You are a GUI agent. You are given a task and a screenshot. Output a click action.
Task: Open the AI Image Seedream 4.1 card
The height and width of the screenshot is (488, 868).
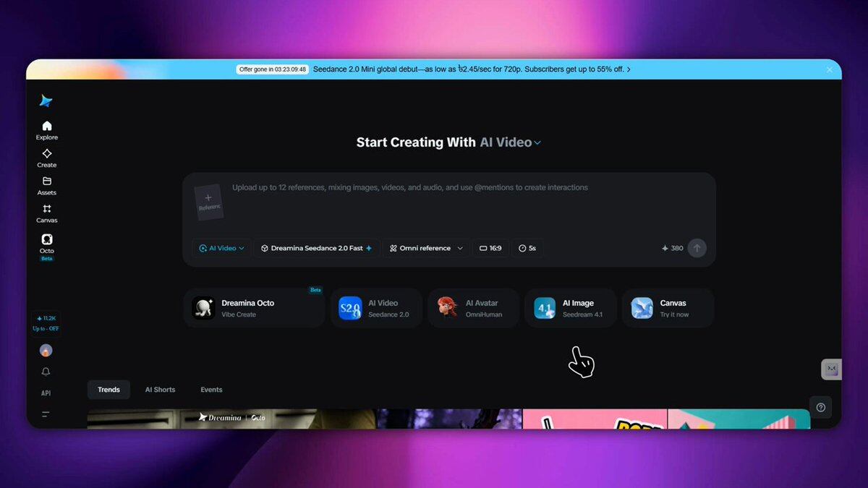571,308
